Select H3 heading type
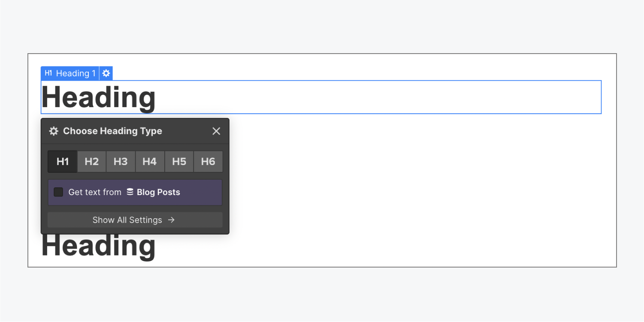 click(x=121, y=162)
